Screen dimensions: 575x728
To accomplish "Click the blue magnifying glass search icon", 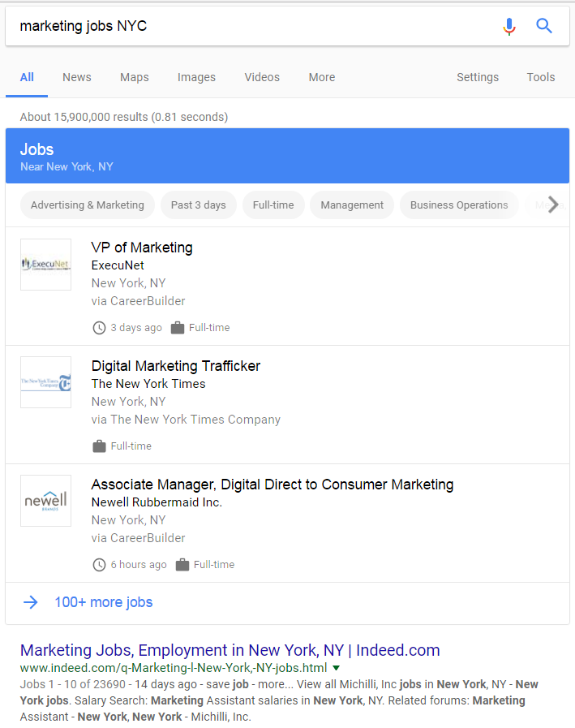I will pyautogui.click(x=544, y=26).
